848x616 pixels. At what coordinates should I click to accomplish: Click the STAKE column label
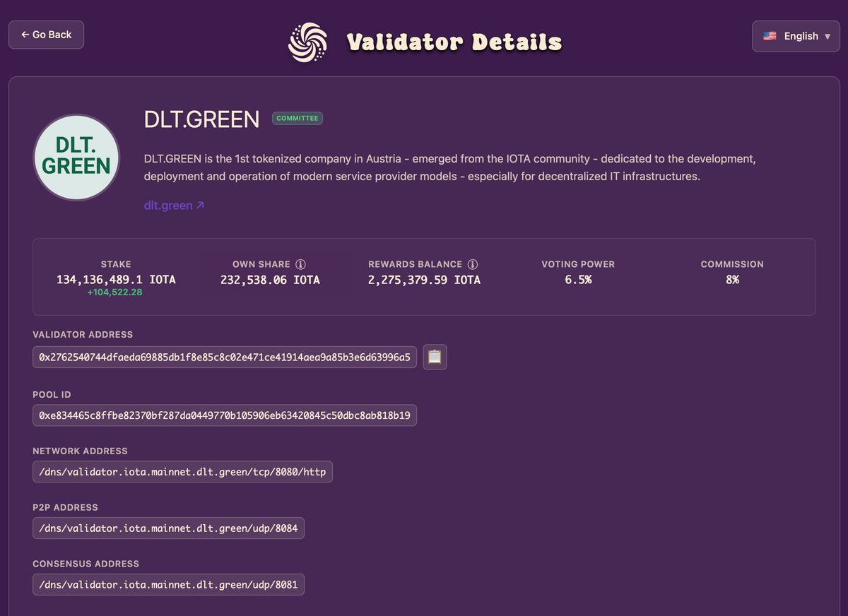click(x=116, y=264)
